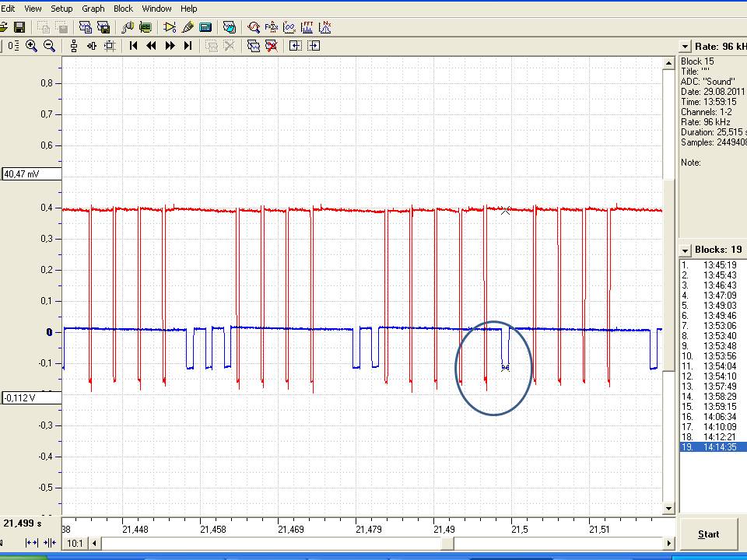The height and width of the screenshot is (560, 747).
Task: Click the pencil marker icon
Action: 188,27
